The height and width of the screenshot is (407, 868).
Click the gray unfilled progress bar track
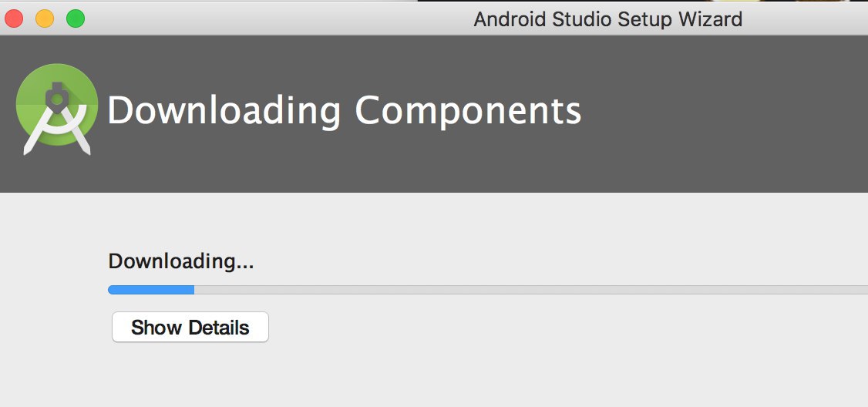[x=524, y=290]
